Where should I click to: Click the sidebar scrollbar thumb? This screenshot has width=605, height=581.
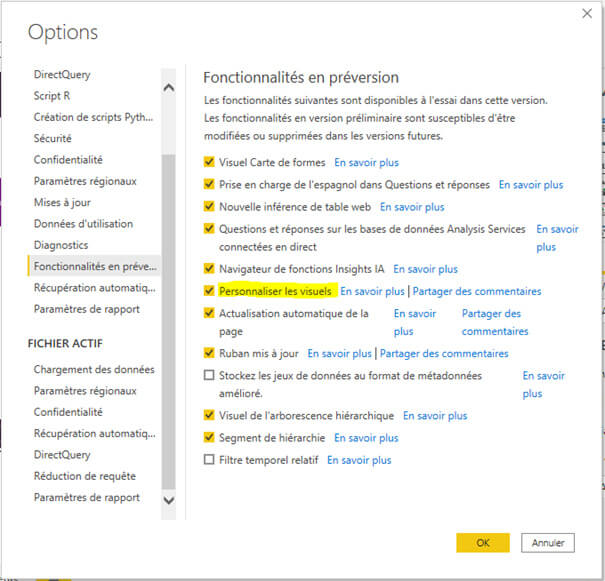pyautogui.click(x=169, y=322)
